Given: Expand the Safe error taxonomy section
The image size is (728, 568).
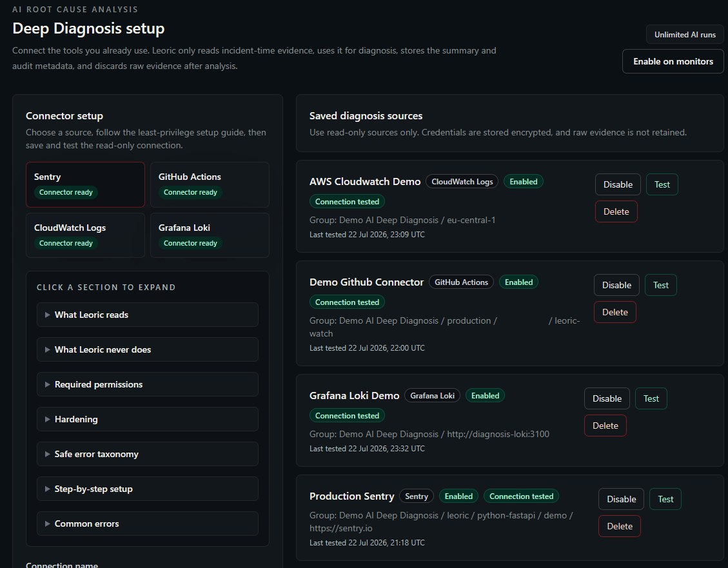Looking at the screenshot, I should (x=148, y=454).
